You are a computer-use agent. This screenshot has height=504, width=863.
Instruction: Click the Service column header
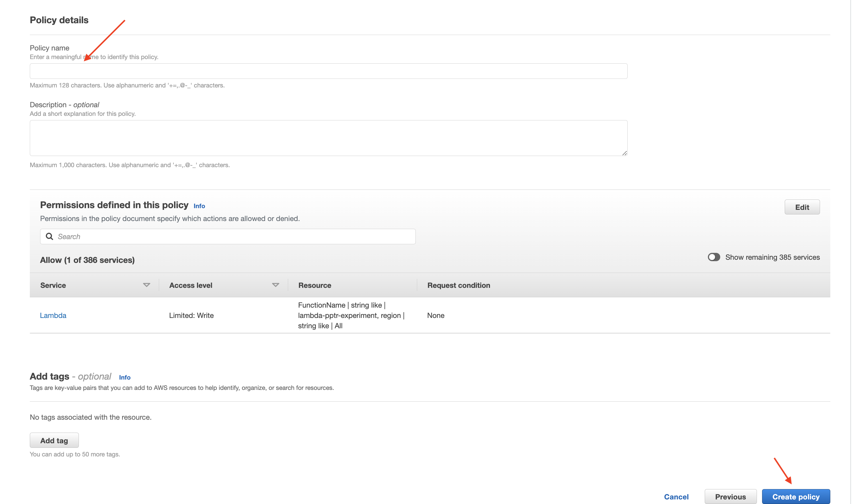point(53,285)
